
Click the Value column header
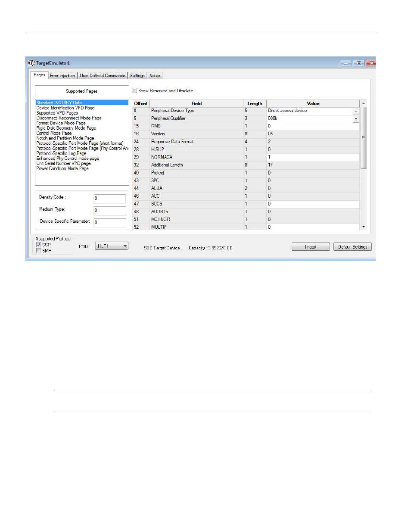(x=313, y=104)
